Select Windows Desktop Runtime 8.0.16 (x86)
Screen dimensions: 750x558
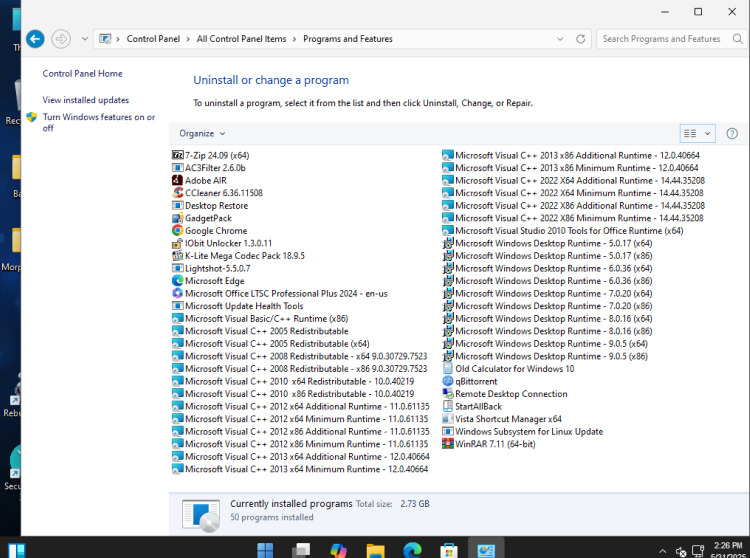547,331
